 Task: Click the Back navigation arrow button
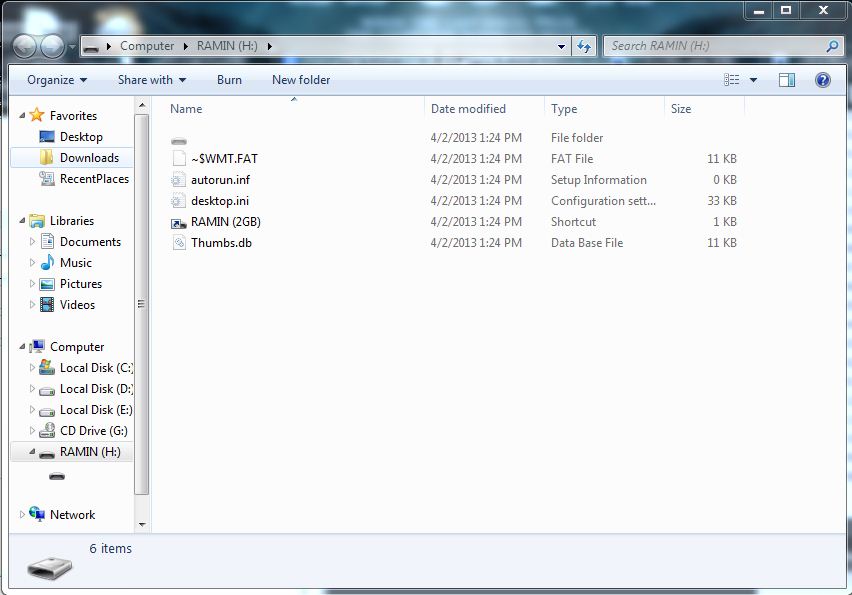point(24,46)
